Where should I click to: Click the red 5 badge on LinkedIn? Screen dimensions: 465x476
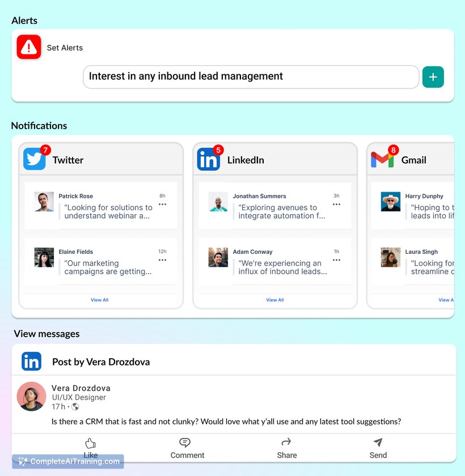pyautogui.click(x=218, y=150)
